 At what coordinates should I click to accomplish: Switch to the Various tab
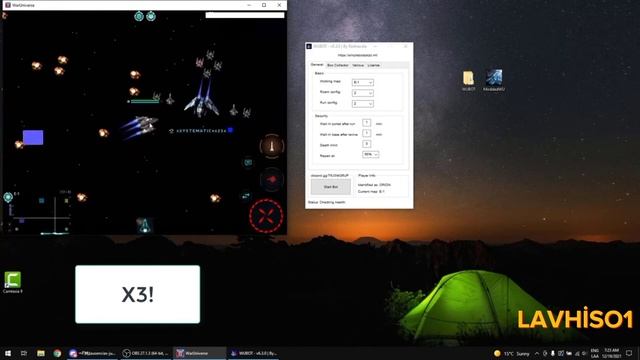(x=358, y=65)
